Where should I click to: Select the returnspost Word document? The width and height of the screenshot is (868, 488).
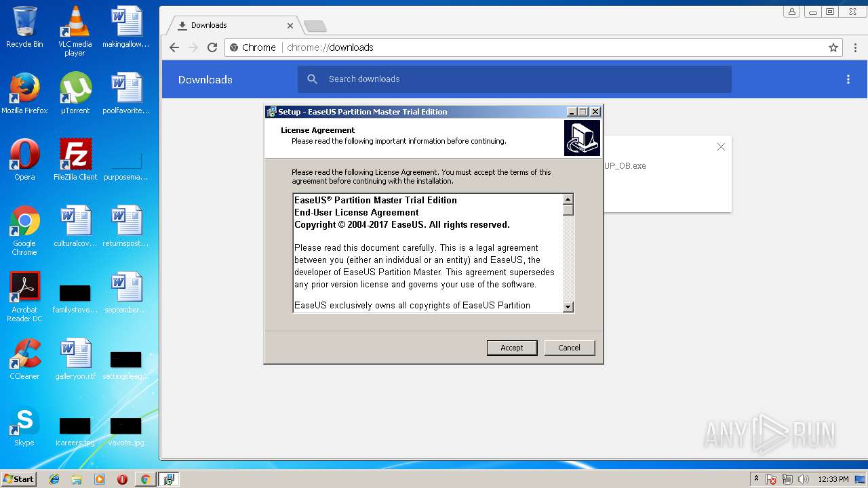pyautogui.click(x=126, y=226)
